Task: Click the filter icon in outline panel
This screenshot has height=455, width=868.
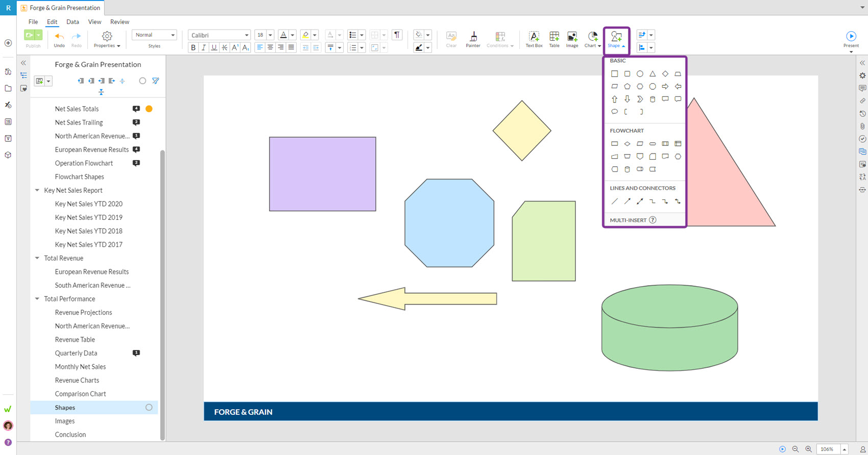Action: 156,81
